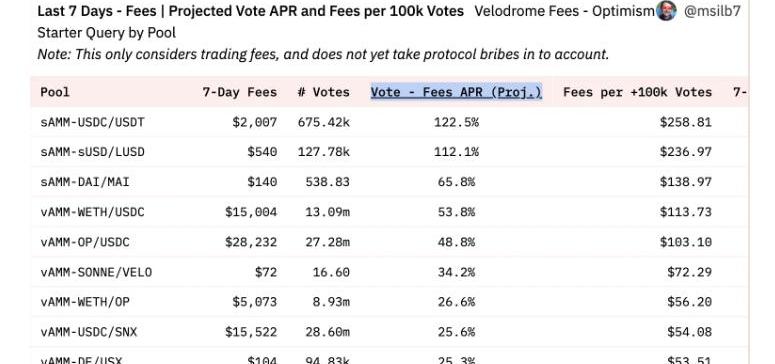Select the vAMM-WETH/USDC pool cell
775x364 pixels.
click(92, 212)
